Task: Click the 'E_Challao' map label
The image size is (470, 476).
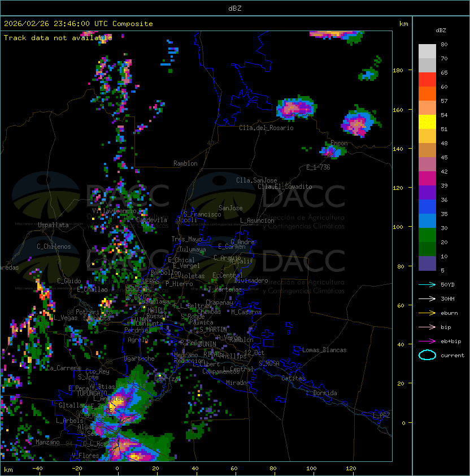Action: coord(92,289)
